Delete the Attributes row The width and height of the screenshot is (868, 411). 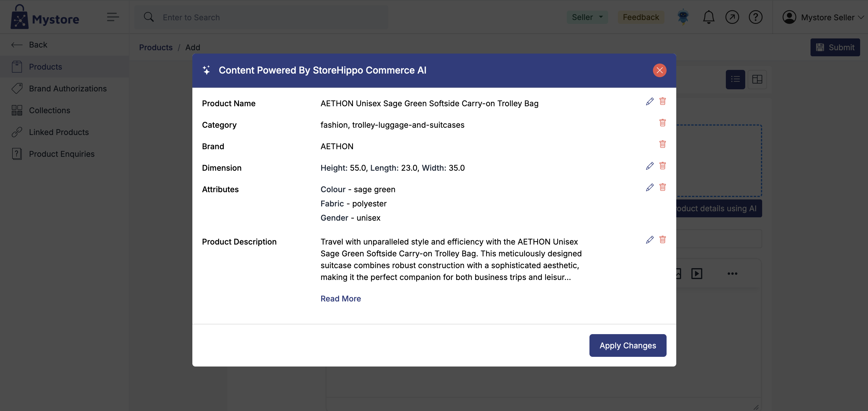tap(662, 187)
